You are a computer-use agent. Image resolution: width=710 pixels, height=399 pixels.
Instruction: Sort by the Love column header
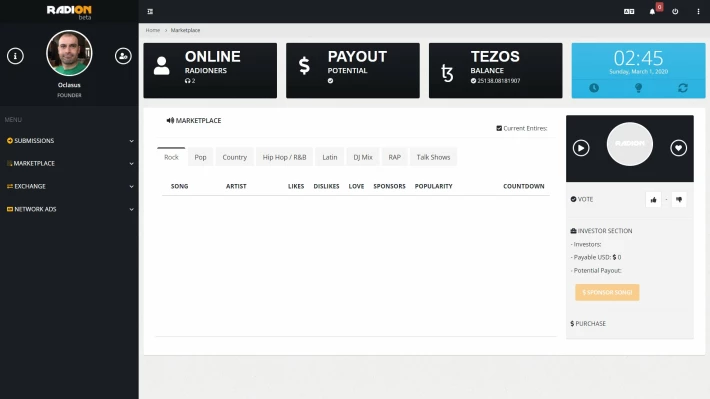(356, 186)
